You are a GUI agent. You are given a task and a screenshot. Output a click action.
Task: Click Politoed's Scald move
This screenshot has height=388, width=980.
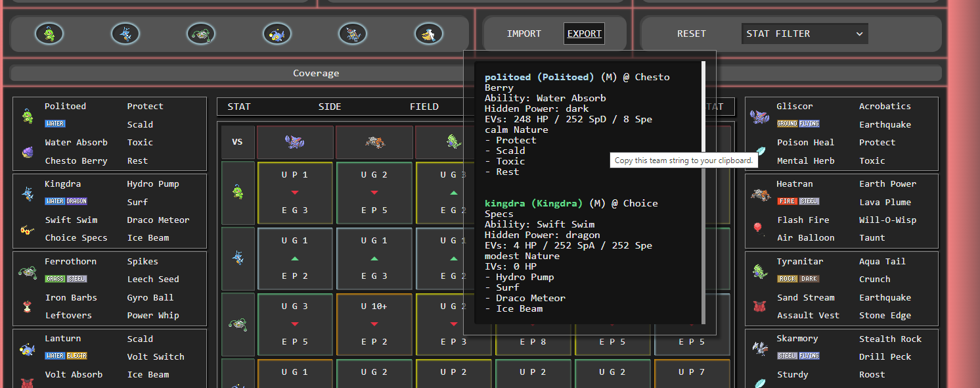coord(140,124)
